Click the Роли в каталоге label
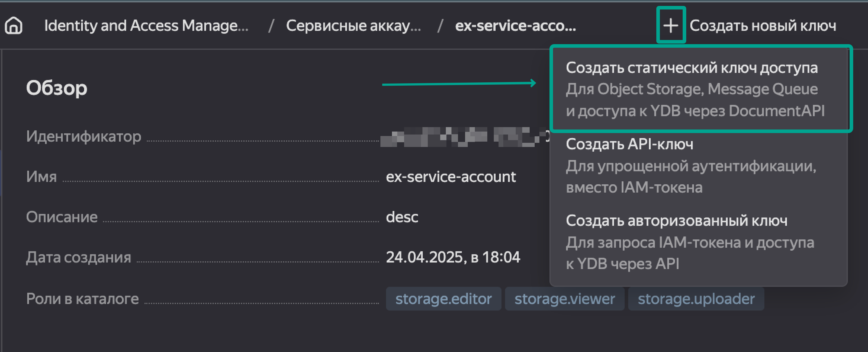This screenshot has height=352, width=868. (x=83, y=299)
